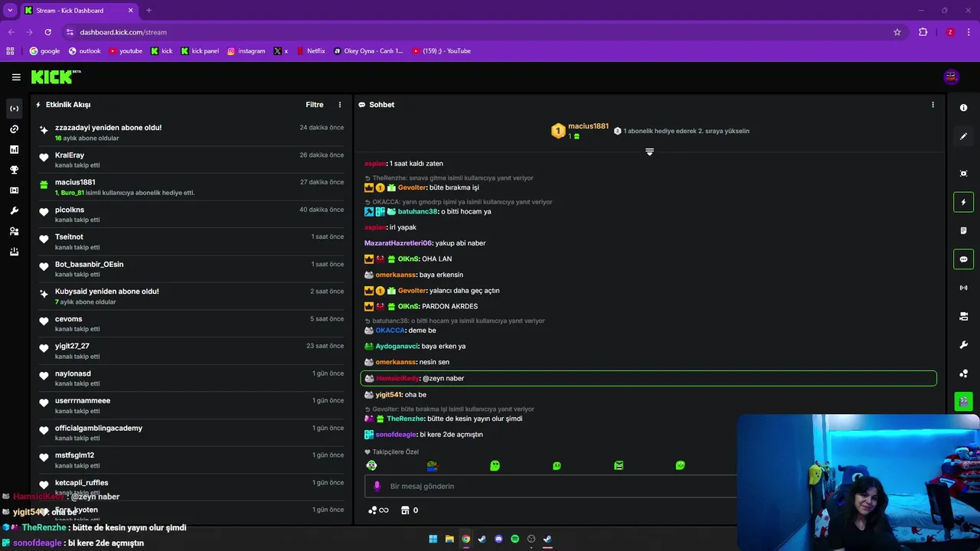Open the Etkinlik Akışı three-dot menu
This screenshot has height=551, width=980.
coord(340,105)
